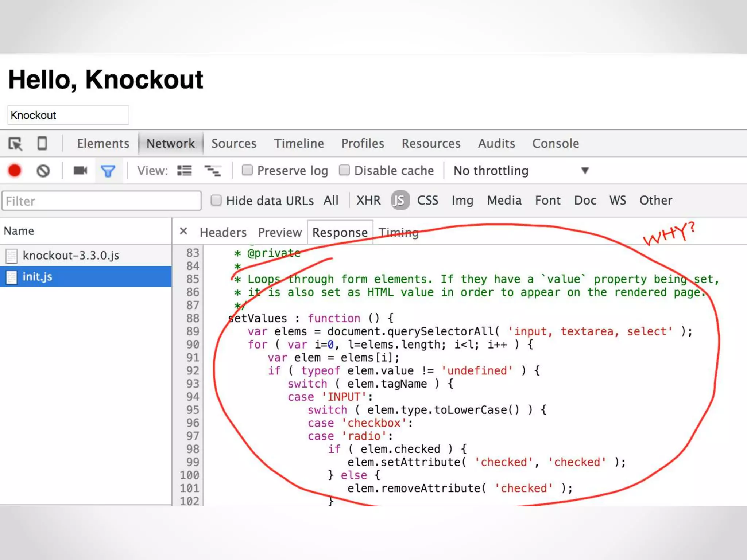Focus the network Filter text field
This screenshot has height=560, width=747.
(101, 201)
